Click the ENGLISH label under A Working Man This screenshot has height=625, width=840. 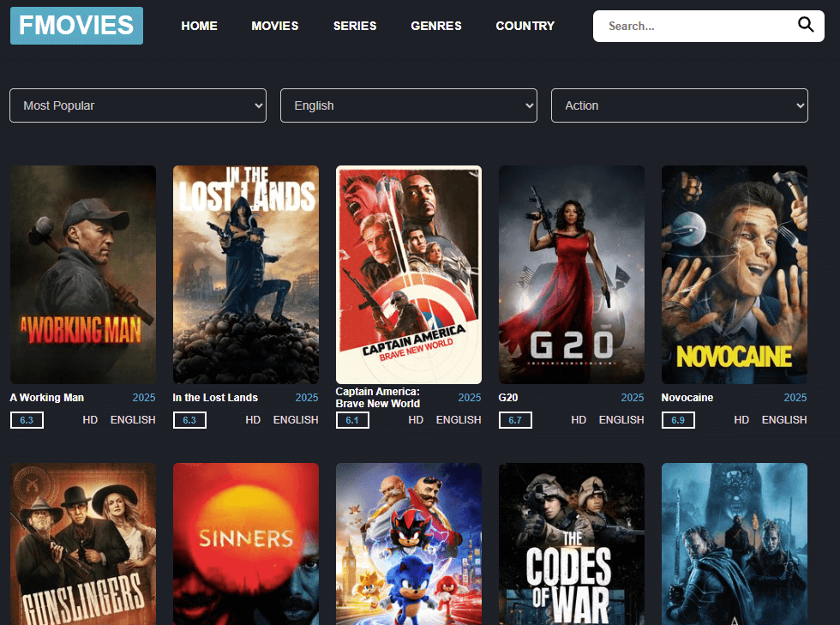coord(133,420)
